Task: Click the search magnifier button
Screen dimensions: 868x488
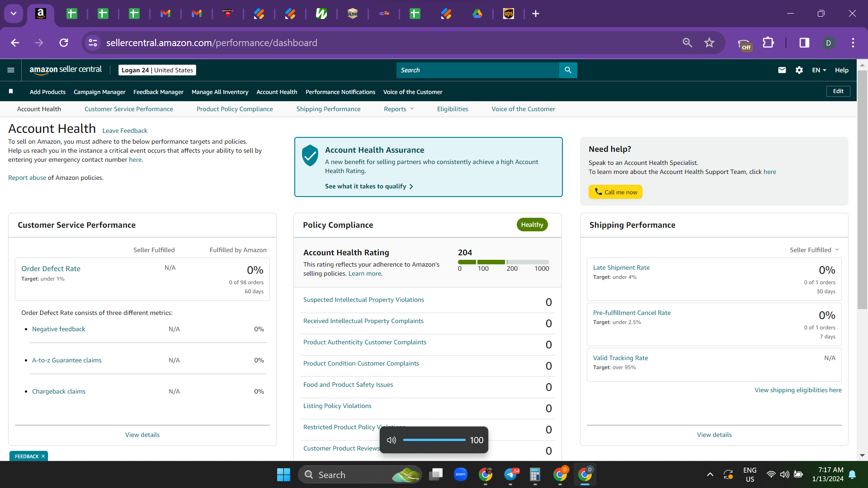Action: coord(568,70)
